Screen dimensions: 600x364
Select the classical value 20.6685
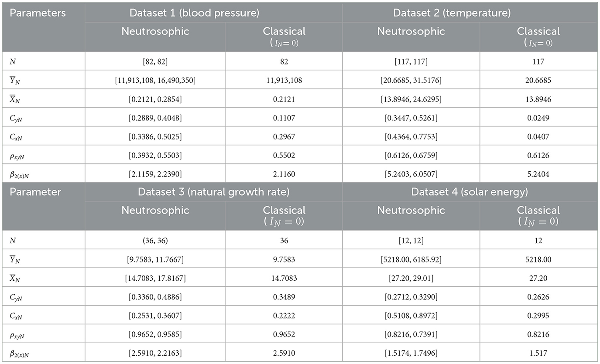click(538, 81)
